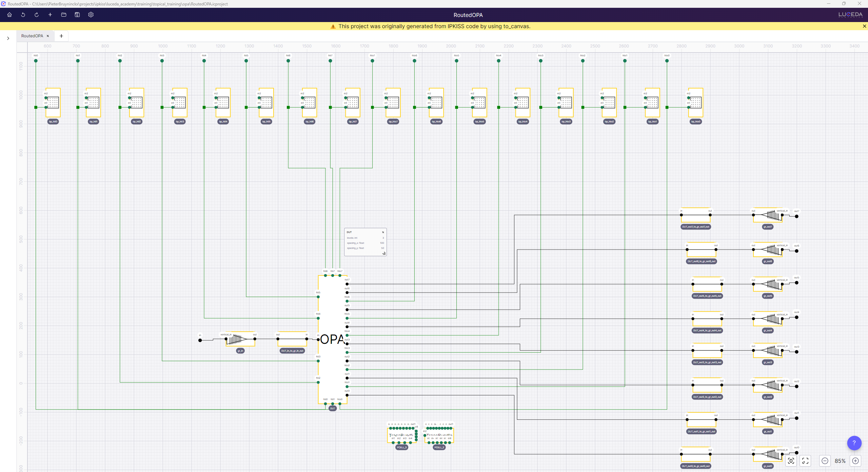Click the spacing_x value 100 field

click(x=382, y=243)
